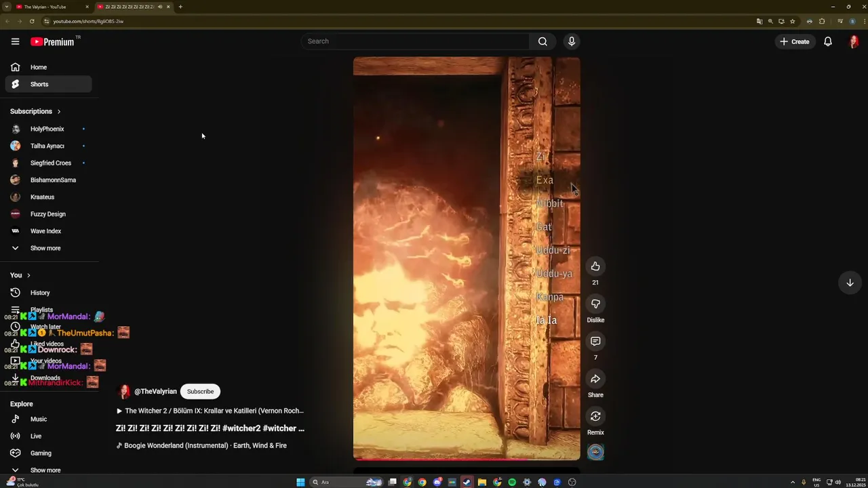868x488 pixels.
Task: Click the browser address bar URL
Action: tap(88, 21)
